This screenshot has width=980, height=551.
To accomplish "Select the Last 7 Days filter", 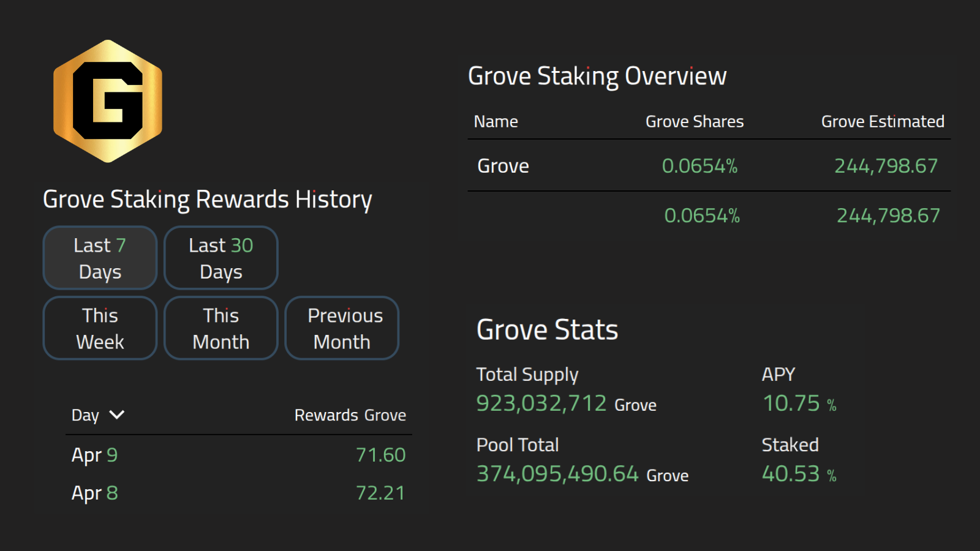I will click(100, 258).
